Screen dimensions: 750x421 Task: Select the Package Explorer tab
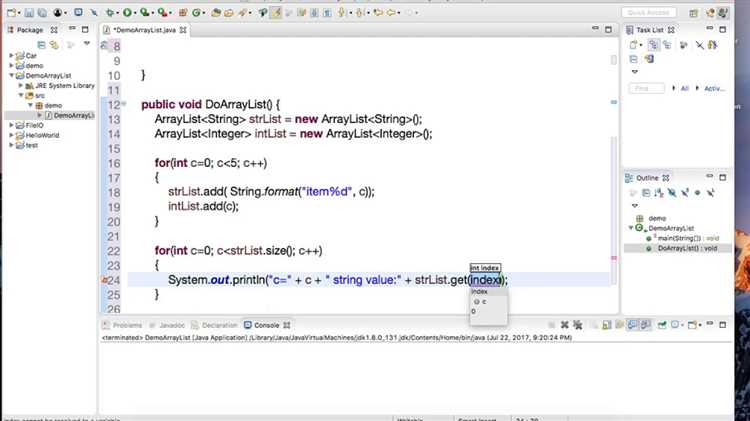[32, 30]
